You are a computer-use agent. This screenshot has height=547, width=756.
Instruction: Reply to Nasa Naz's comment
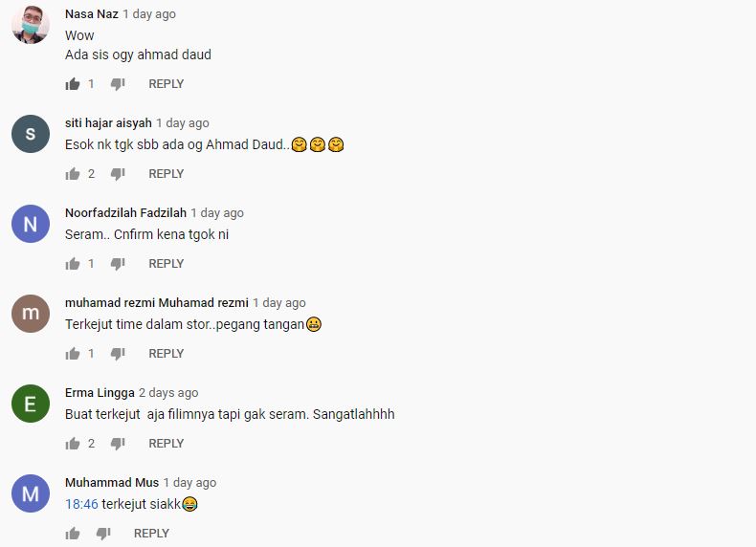click(x=167, y=84)
